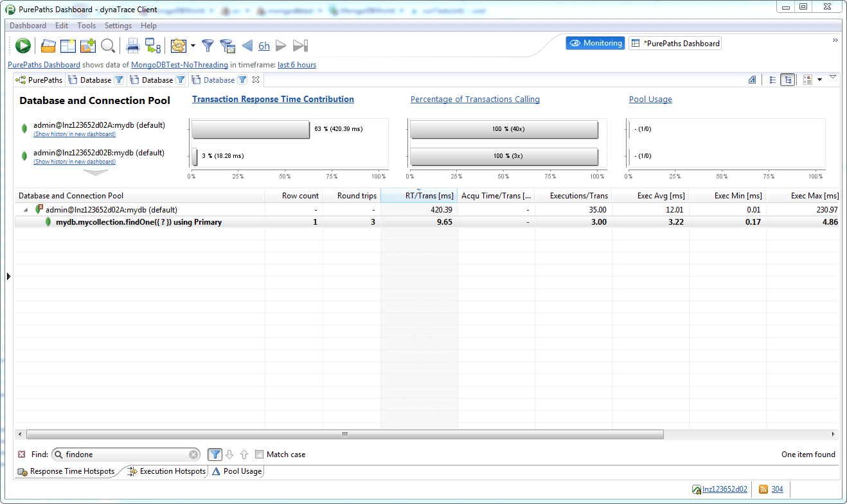Click the funnel-with-dashboard filter icon
Image resolution: width=847 pixels, height=504 pixels.
pyautogui.click(x=227, y=46)
